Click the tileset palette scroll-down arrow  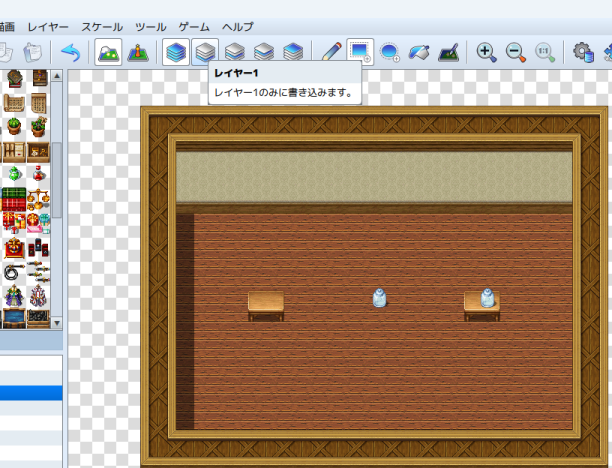click(x=57, y=323)
